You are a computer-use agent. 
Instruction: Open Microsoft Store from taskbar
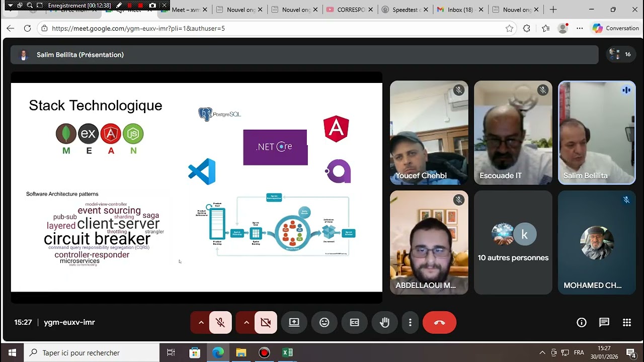click(x=195, y=352)
